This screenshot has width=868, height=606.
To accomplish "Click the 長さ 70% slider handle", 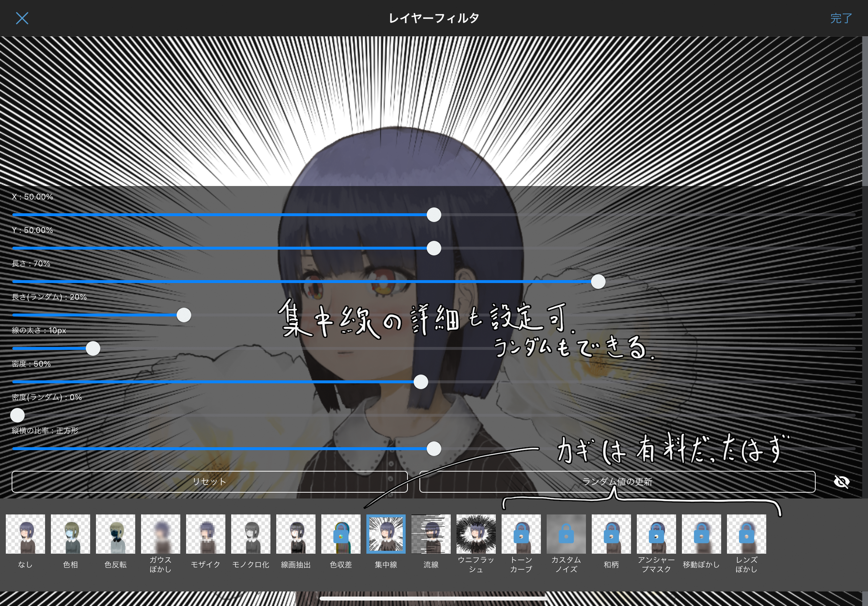I will tap(598, 282).
